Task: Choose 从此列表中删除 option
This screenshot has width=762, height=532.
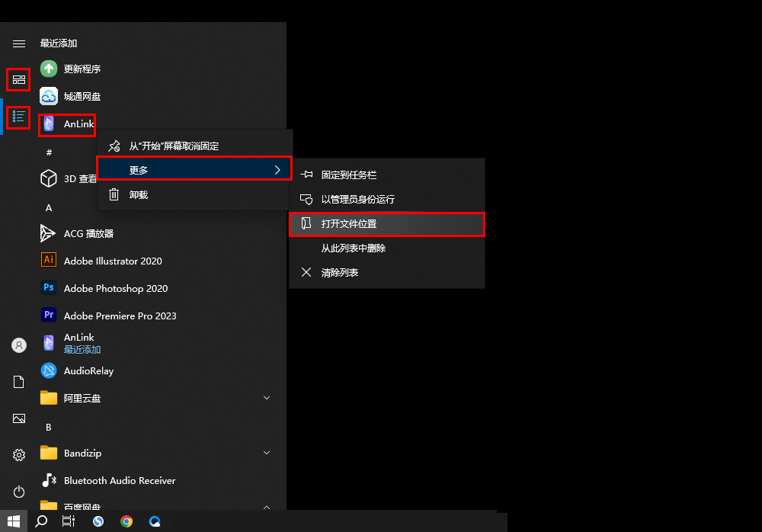Action: click(x=387, y=248)
